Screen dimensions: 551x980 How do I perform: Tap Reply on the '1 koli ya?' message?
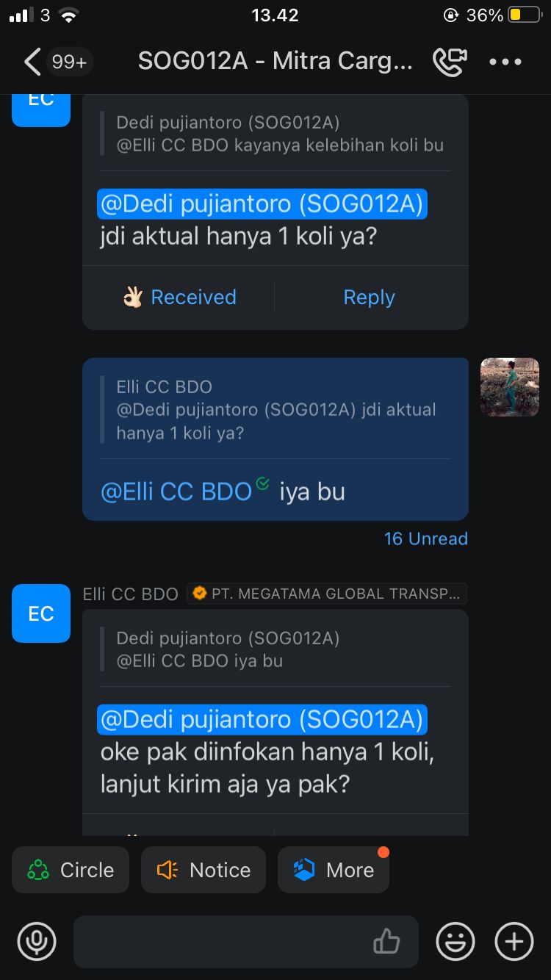(370, 297)
